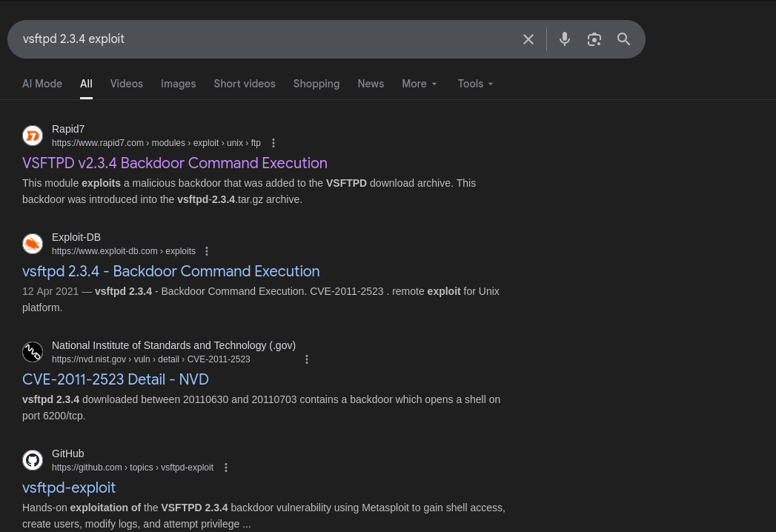This screenshot has width=776, height=532.
Task: Click the Rapid7 site favicon
Action: (33, 136)
